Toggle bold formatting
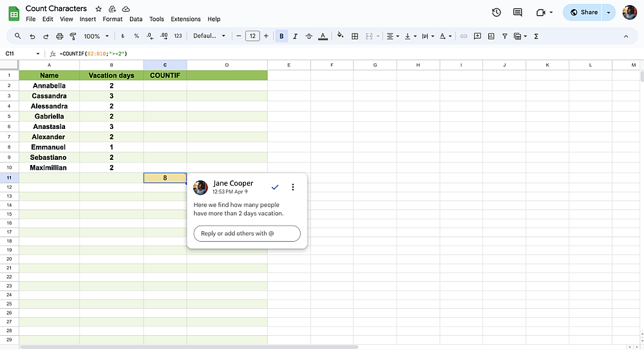Screen dimensions: 644x350 [281, 36]
